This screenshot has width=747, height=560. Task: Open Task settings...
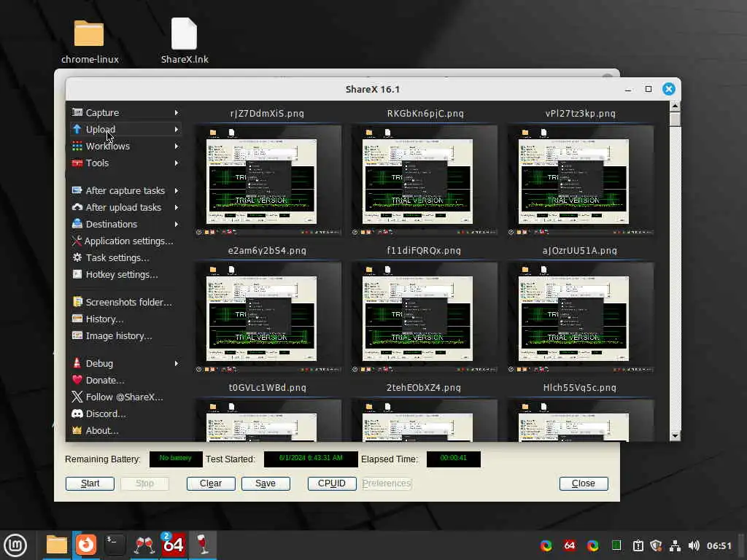pos(125,257)
